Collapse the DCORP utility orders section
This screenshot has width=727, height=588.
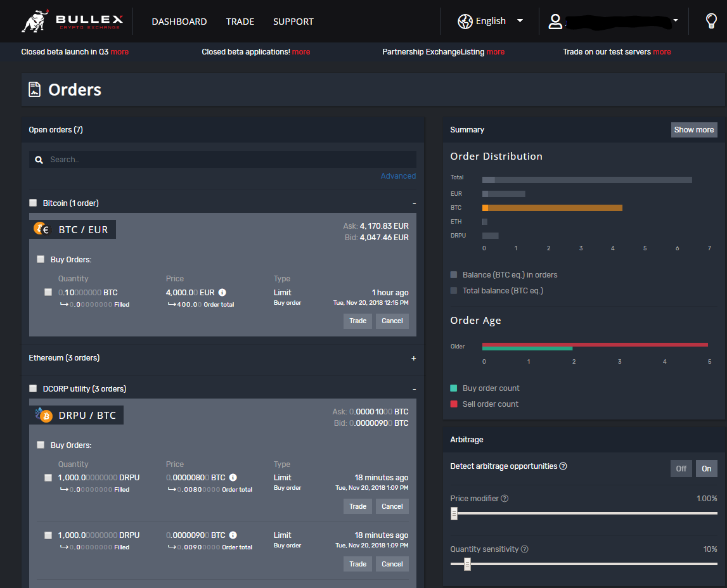(x=413, y=388)
